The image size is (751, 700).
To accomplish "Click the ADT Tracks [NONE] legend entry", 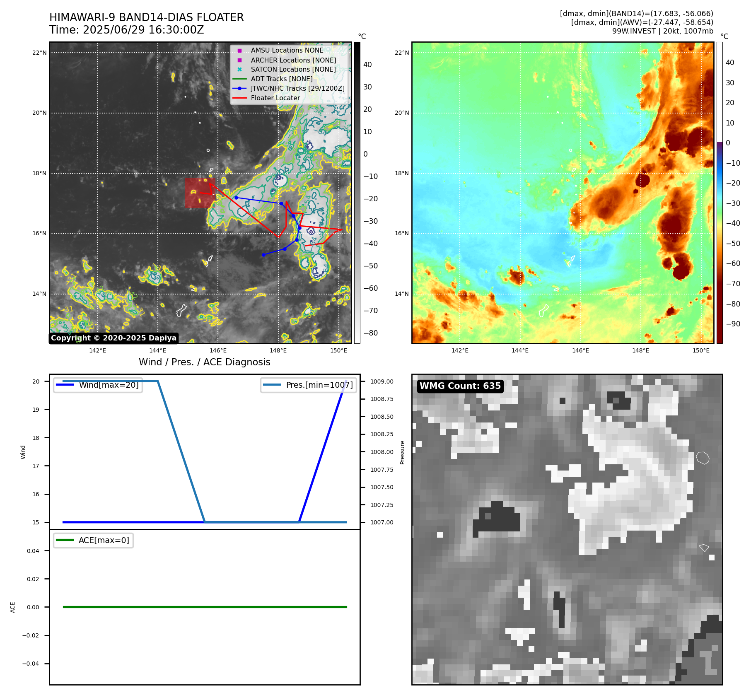I will (282, 79).
